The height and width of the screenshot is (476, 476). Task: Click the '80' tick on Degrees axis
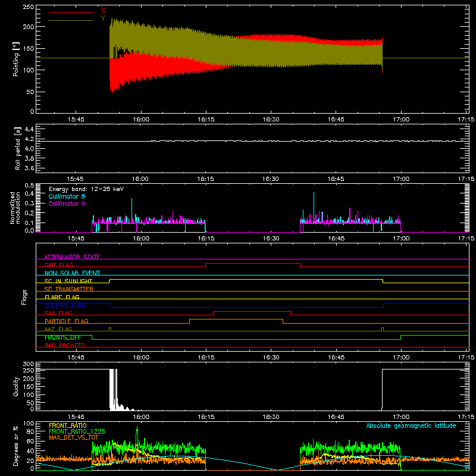coord(30,431)
